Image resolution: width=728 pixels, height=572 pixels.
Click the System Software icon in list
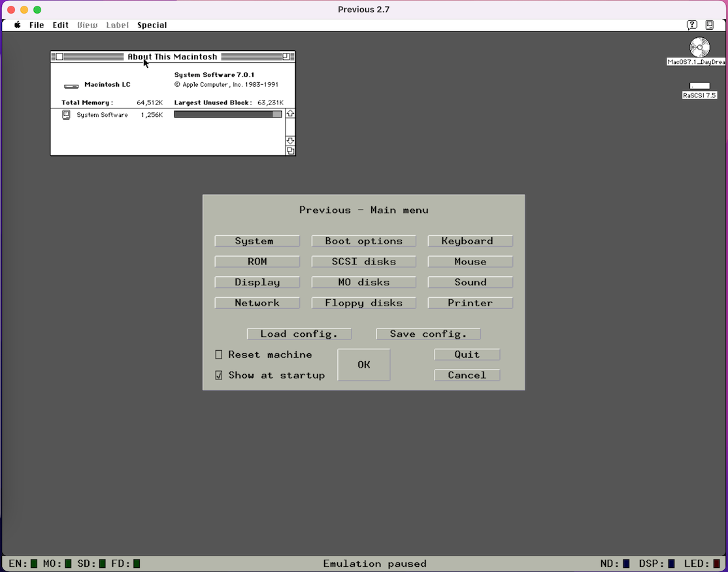click(x=66, y=115)
